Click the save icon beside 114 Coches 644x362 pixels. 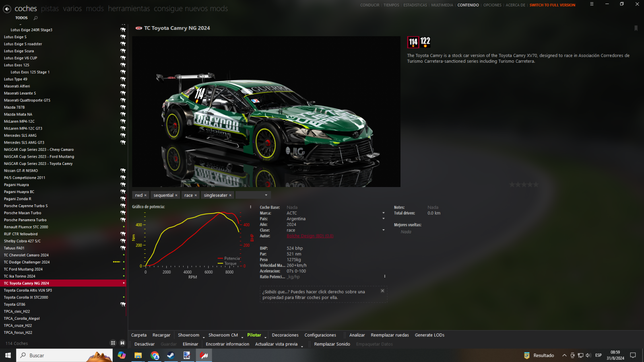pos(122,343)
